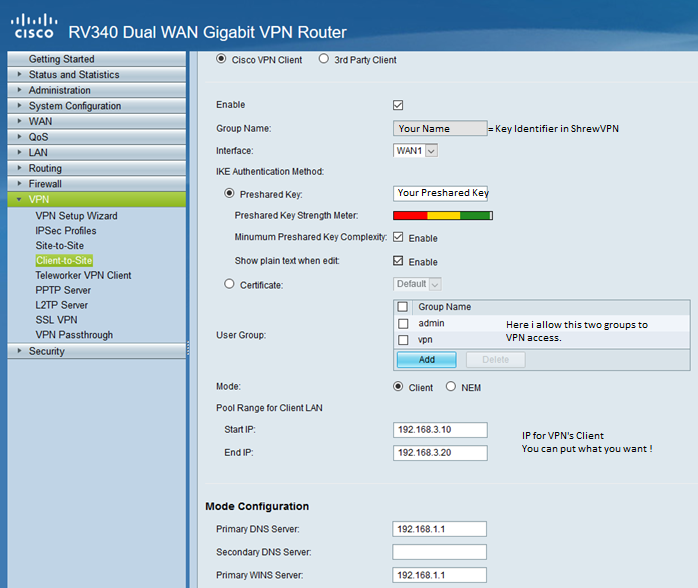Open L2TP Server page
The height and width of the screenshot is (588, 698).
pos(62,305)
